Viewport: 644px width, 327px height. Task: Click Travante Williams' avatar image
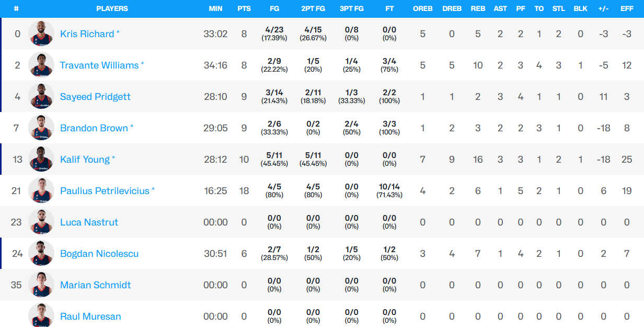[x=41, y=65]
